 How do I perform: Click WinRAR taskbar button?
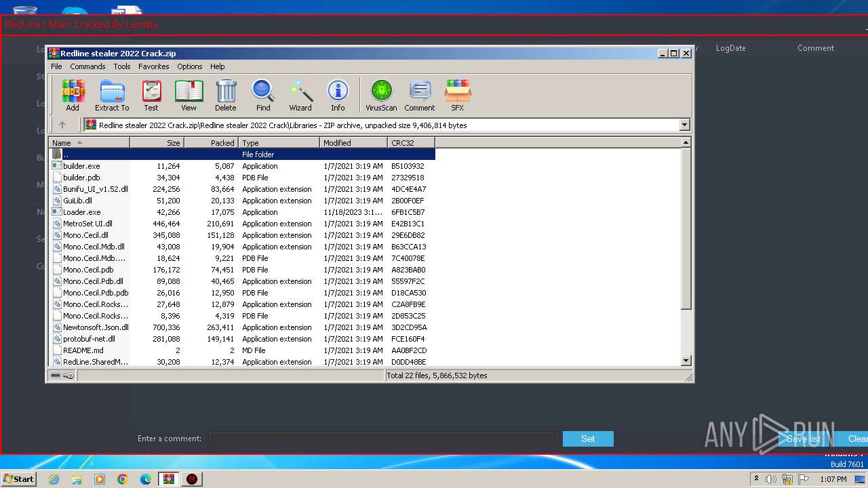click(169, 479)
